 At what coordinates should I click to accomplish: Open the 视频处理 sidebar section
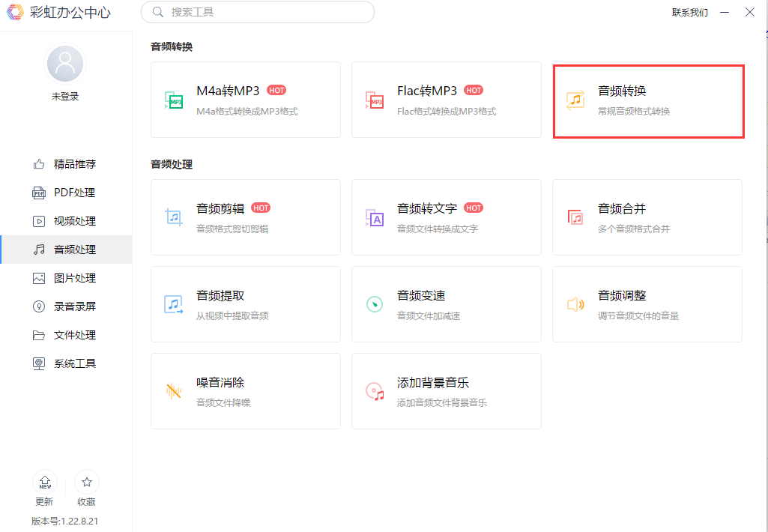[66, 221]
